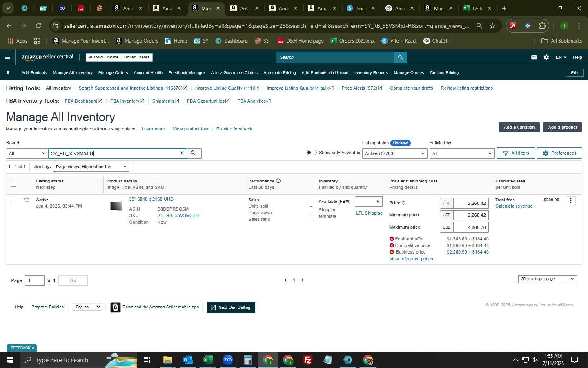Open the browser tab list dropdown arrow
The image size is (588, 368).
(8, 8)
